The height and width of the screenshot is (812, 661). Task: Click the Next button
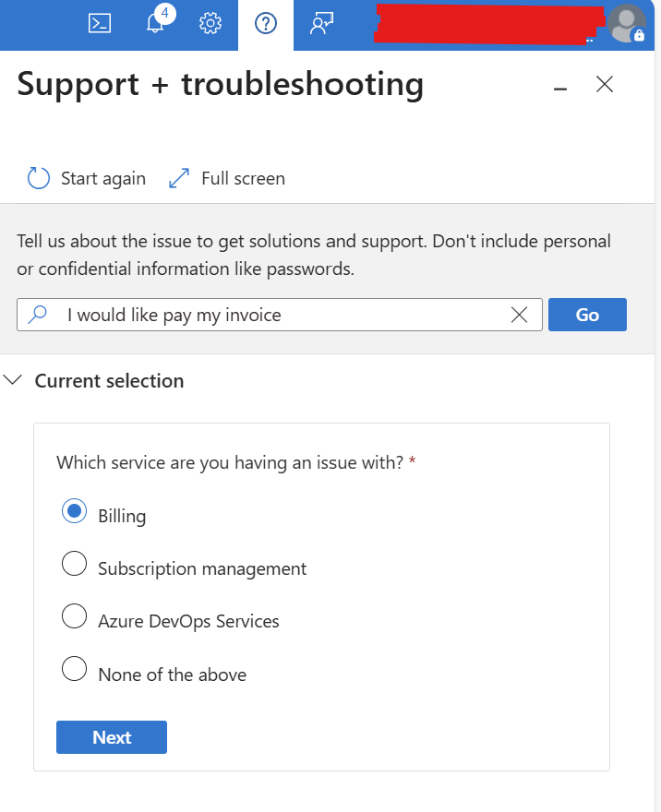tap(112, 737)
